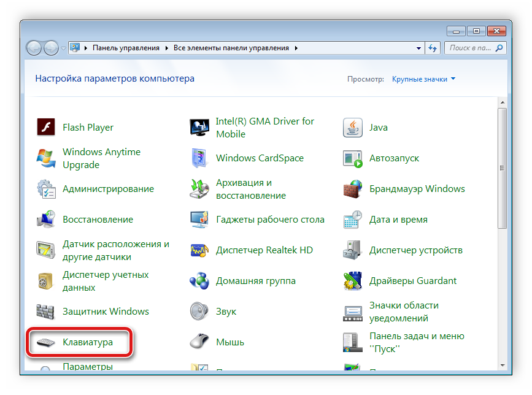Image resolution: width=532 pixels, height=395 pixels.
Task: Click the scrollbar down arrow
Action: click(503, 366)
